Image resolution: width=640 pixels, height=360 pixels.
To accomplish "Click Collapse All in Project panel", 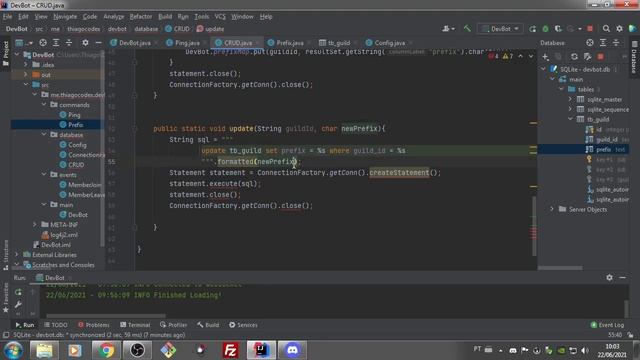I will (x=69, y=42).
